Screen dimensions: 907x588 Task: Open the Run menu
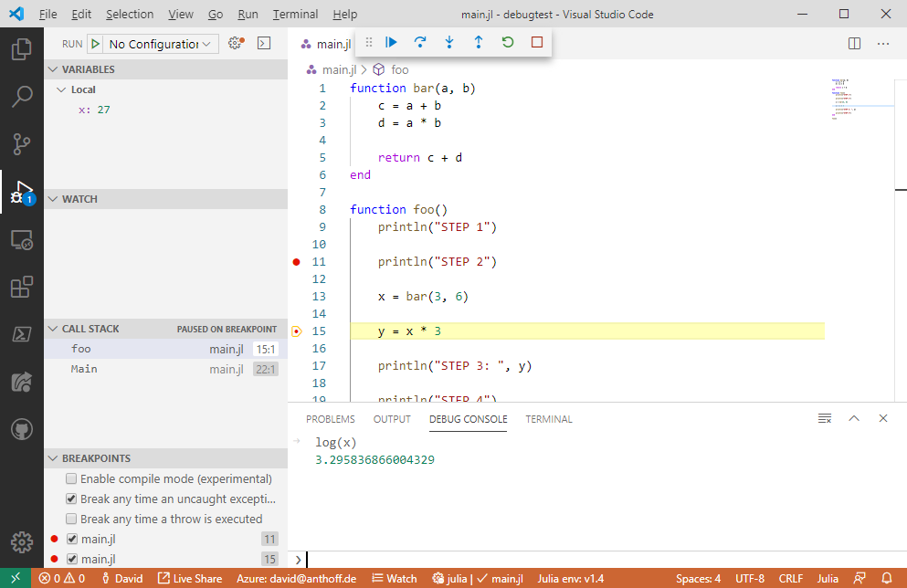click(248, 14)
